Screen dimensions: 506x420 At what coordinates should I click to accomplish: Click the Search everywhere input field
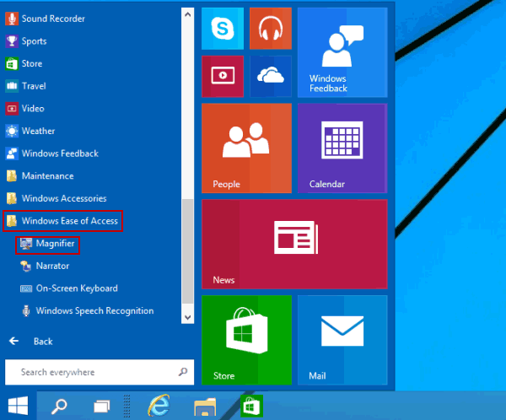coord(100,372)
